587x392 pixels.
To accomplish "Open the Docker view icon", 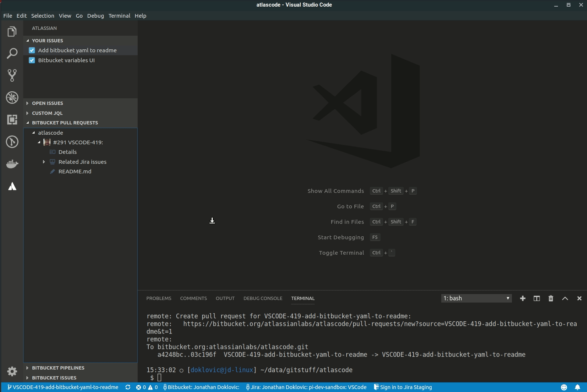I will (12, 164).
